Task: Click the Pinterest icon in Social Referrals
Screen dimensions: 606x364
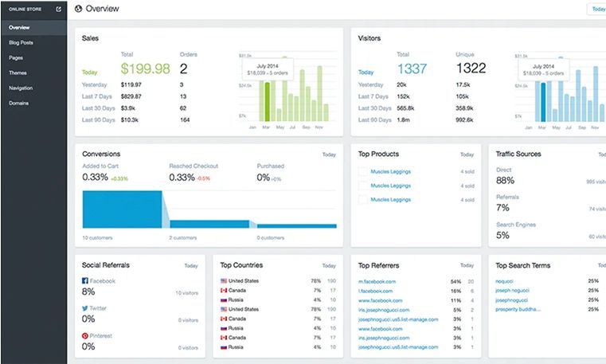Action: pyautogui.click(x=85, y=336)
